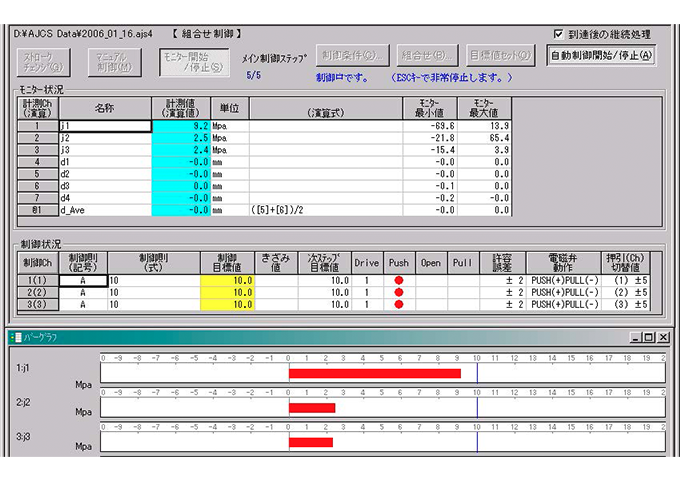
Task: Select the d_Ave name cell
Action: [105, 210]
